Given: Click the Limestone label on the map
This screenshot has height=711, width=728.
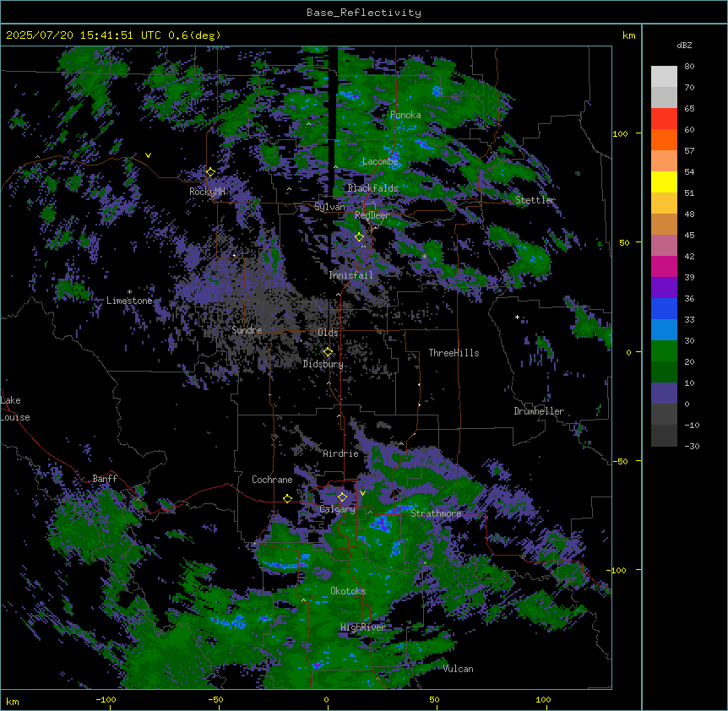Looking at the screenshot, I should pyautogui.click(x=129, y=301).
